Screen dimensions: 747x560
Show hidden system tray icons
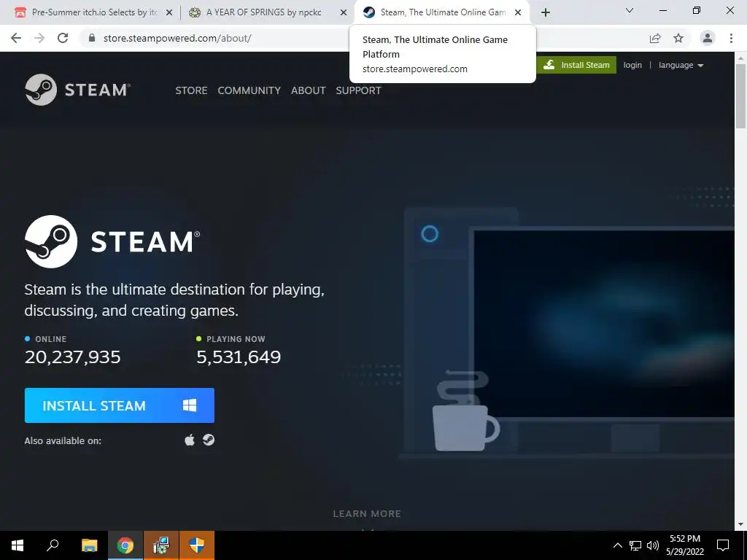point(617,545)
